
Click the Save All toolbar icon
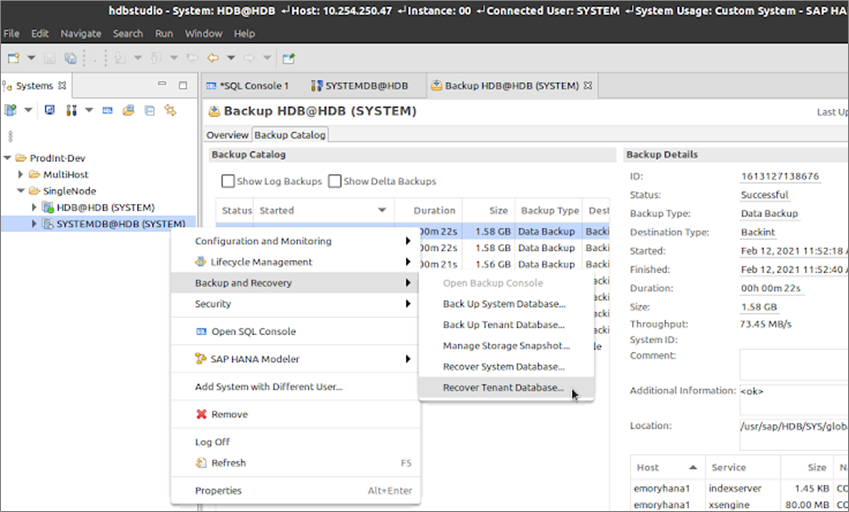70,58
